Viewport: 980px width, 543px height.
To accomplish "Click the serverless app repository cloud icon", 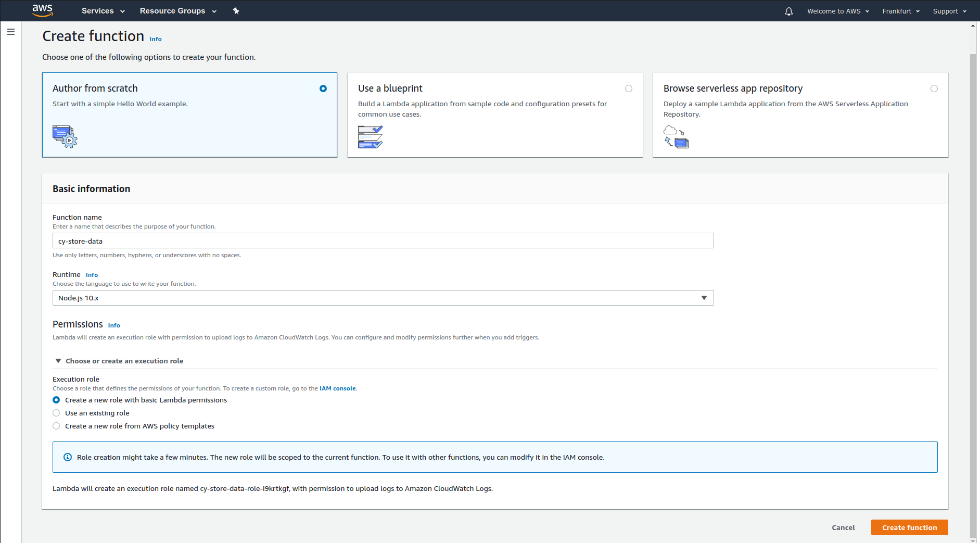I will [x=676, y=137].
